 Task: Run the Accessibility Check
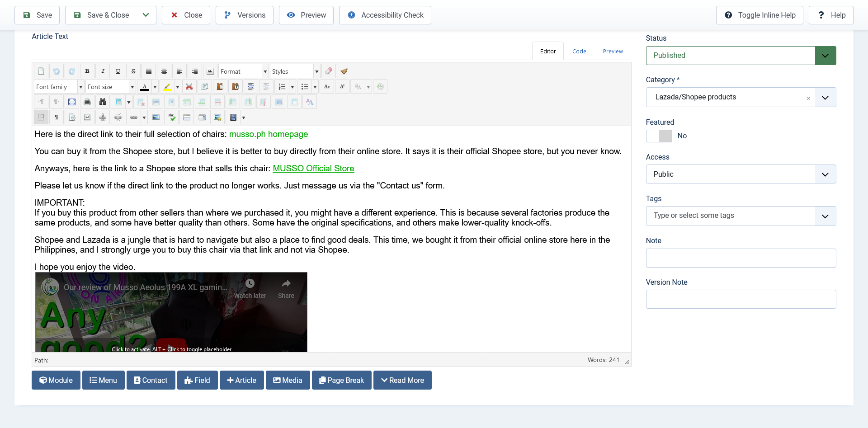385,15
